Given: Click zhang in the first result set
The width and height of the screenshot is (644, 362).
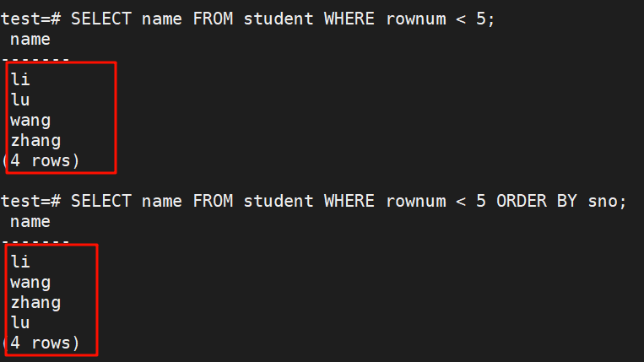Looking at the screenshot, I should click(35, 140).
